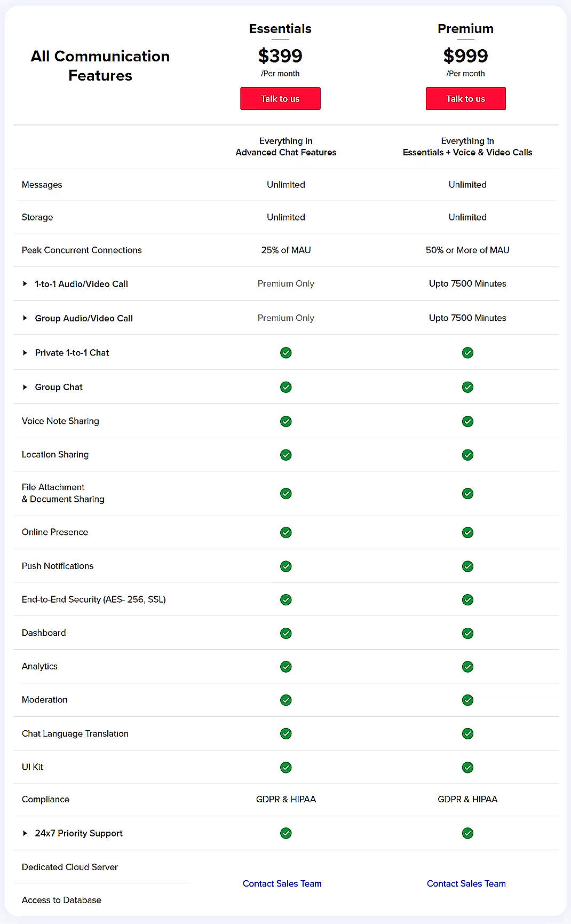Click Essentials checkmark for Dashboard
Screen dimensions: 571x924
coord(286,634)
